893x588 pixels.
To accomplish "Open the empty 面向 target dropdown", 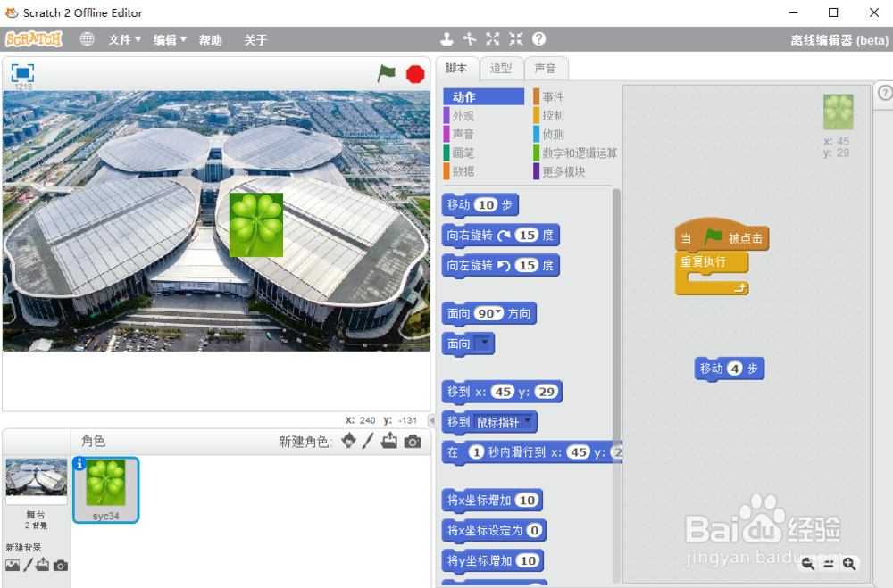I will pyautogui.click(x=485, y=344).
